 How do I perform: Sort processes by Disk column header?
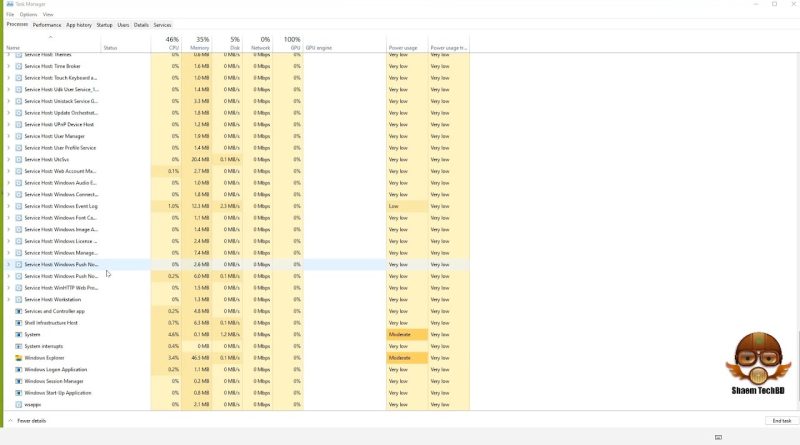227,43
